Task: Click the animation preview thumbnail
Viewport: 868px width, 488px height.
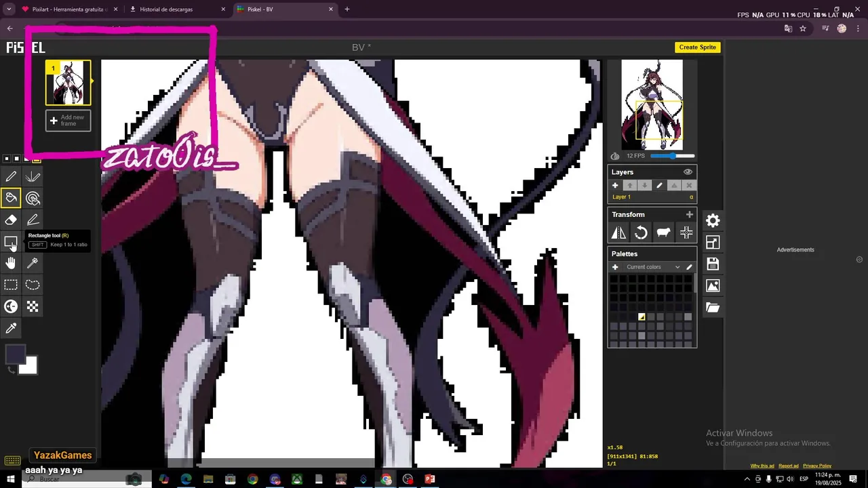Action: 652,104
